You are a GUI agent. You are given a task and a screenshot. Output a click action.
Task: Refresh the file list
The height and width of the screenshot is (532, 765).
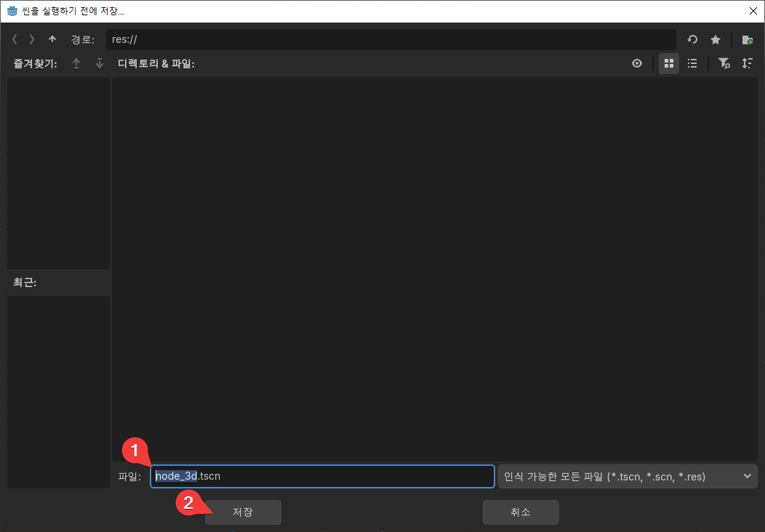[x=692, y=39]
